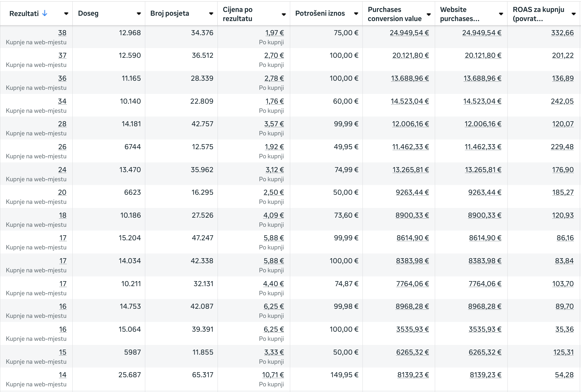
Task: Open the Cijena po rezultatu column dropdown
Action: [284, 14]
